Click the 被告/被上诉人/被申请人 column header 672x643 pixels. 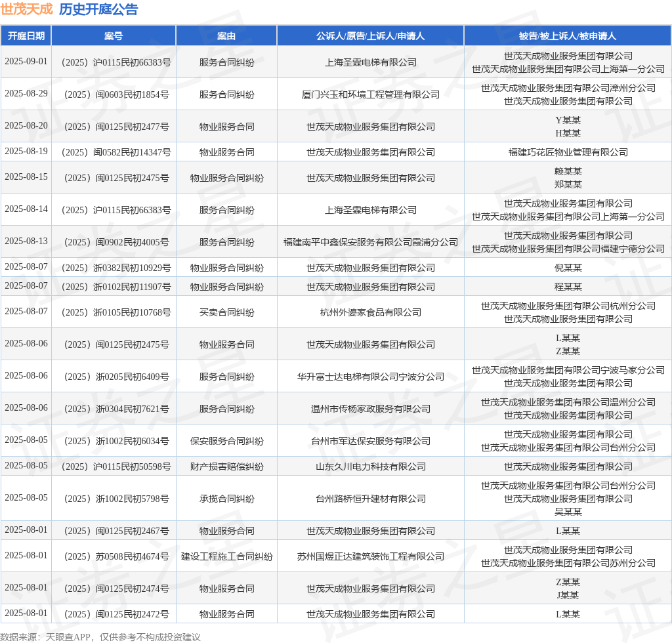coord(568,36)
